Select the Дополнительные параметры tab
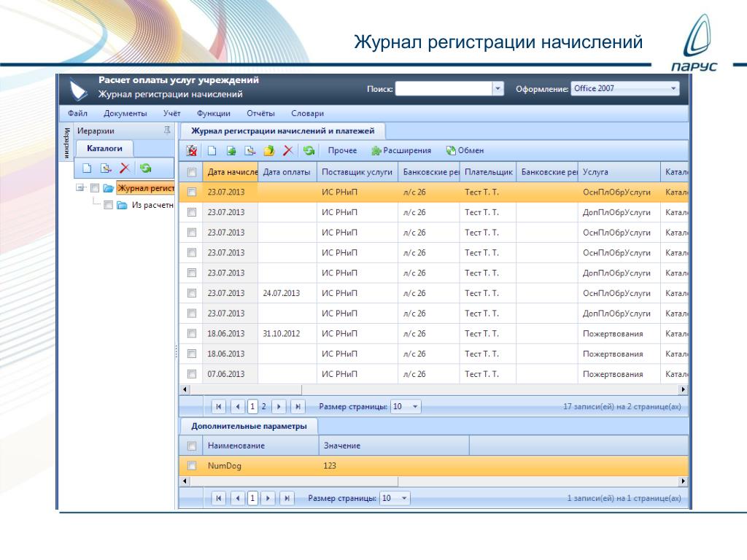The height and width of the screenshot is (560, 747). tap(249, 426)
